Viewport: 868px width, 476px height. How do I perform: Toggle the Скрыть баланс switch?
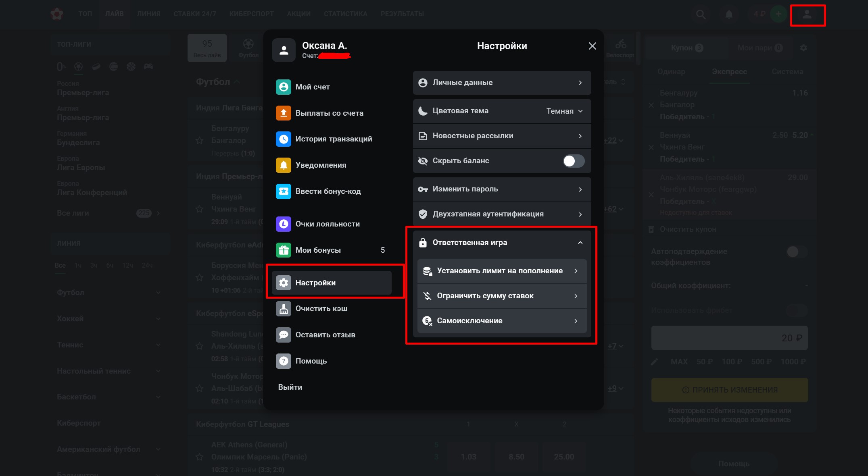coord(573,161)
